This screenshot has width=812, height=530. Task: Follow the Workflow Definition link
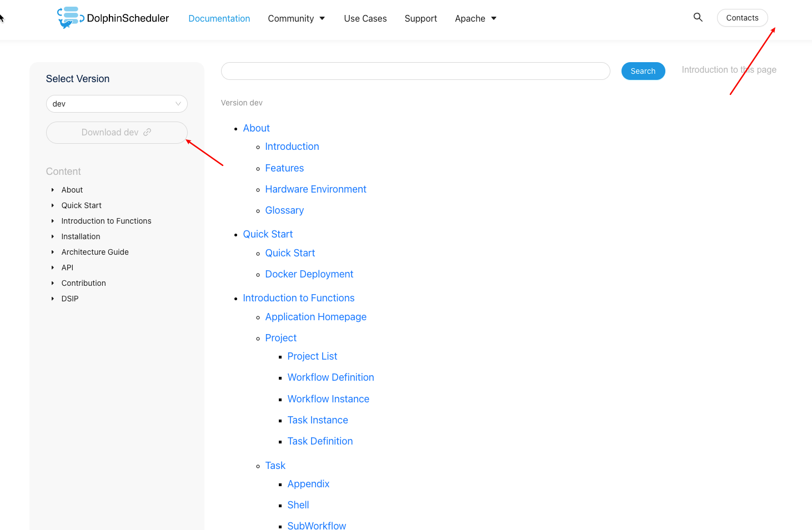(330, 377)
